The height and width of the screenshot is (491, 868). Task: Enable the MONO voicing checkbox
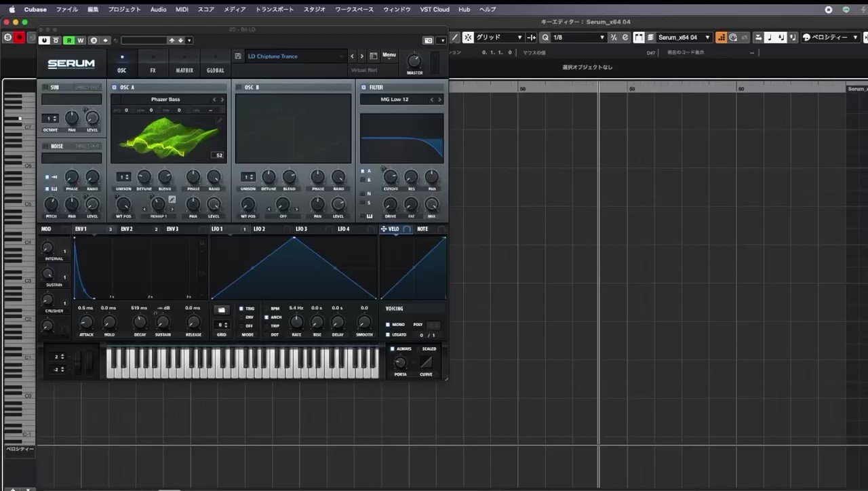click(388, 325)
